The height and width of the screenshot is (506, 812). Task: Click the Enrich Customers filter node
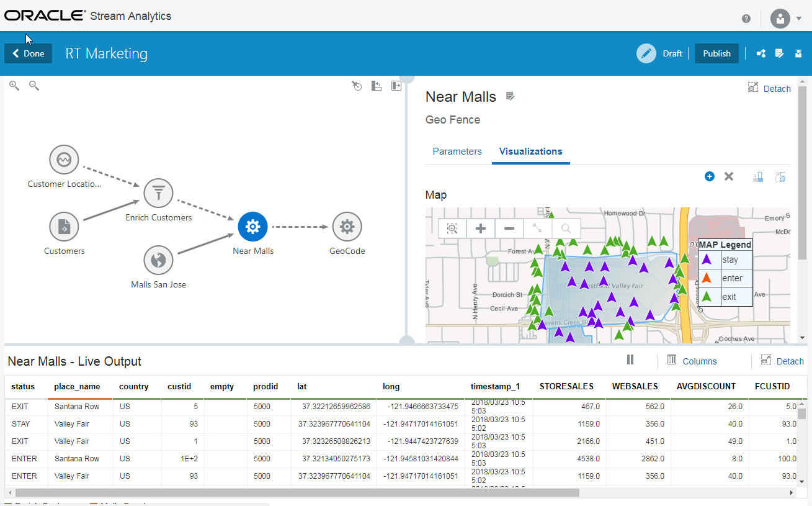pos(159,194)
